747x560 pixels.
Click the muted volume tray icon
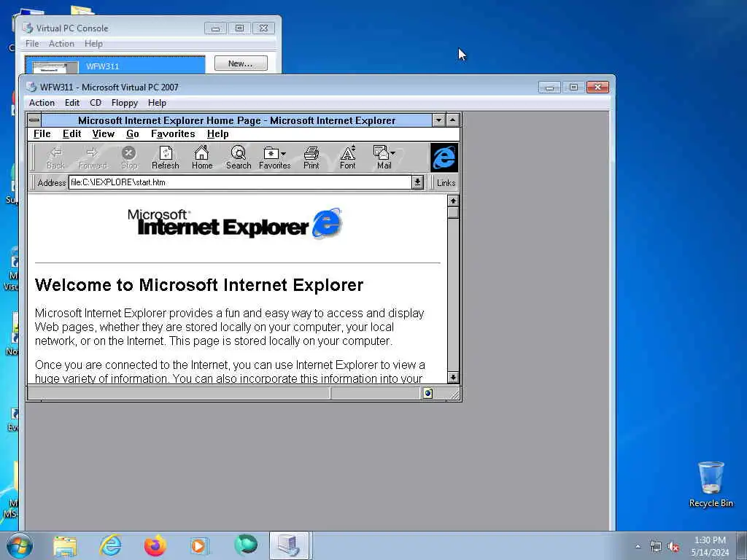click(673, 547)
